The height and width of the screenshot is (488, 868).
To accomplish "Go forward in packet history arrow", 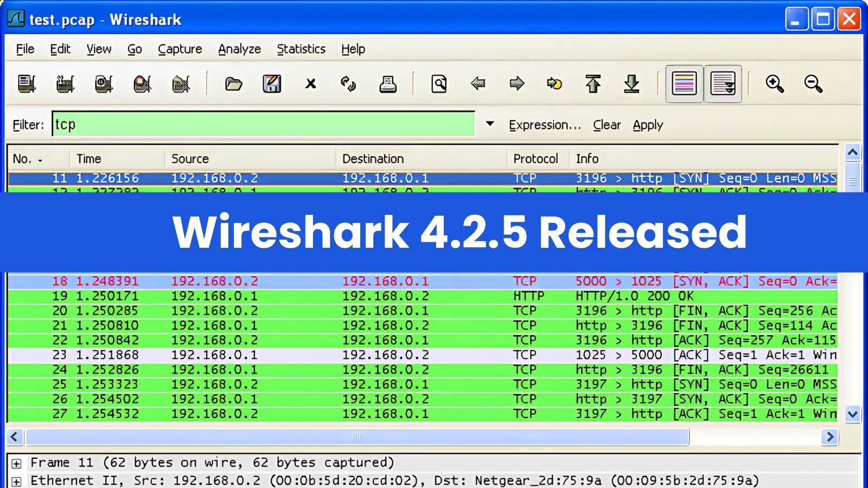I will tap(517, 84).
